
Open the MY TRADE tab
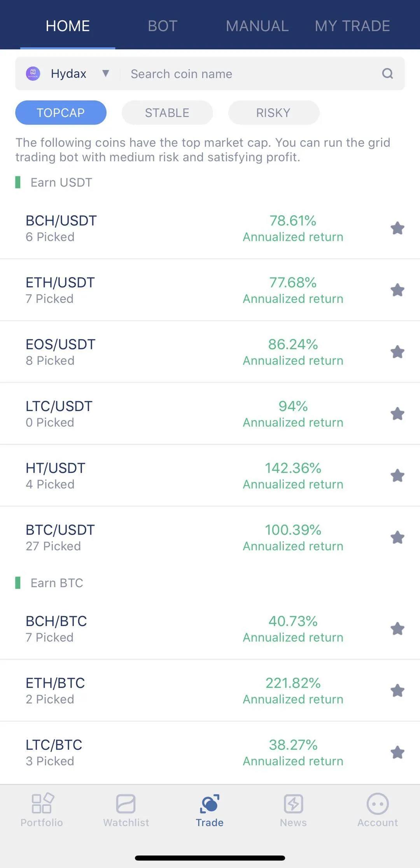(352, 26)
